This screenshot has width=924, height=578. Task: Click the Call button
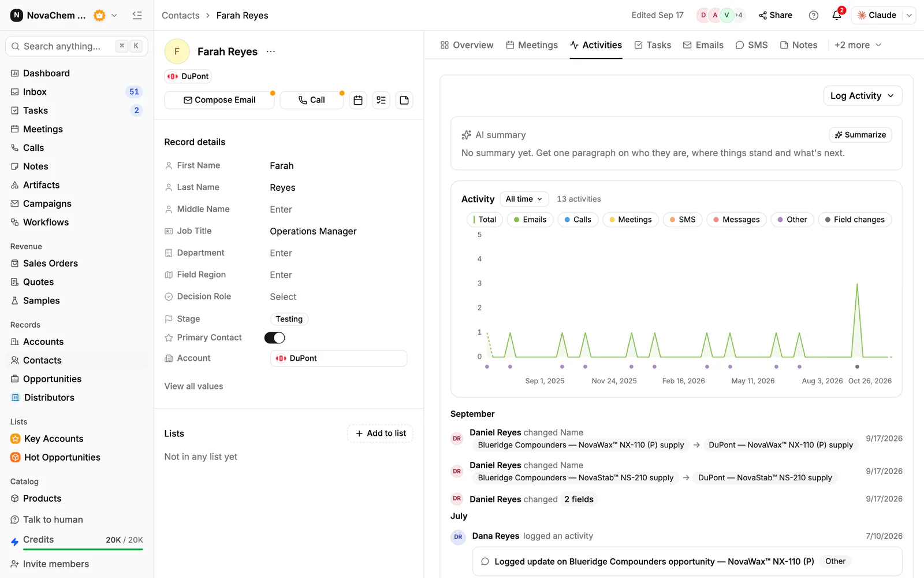pos(312,100)
